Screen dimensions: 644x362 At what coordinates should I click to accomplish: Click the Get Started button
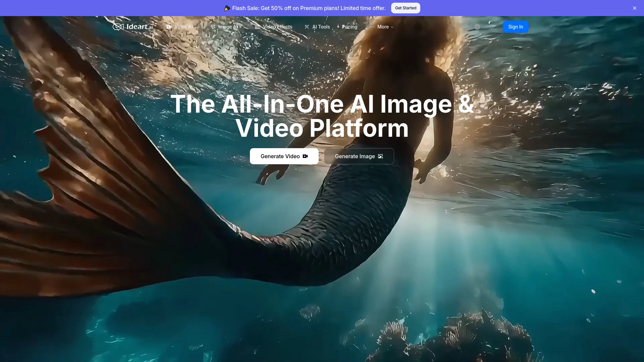(406, 8)
